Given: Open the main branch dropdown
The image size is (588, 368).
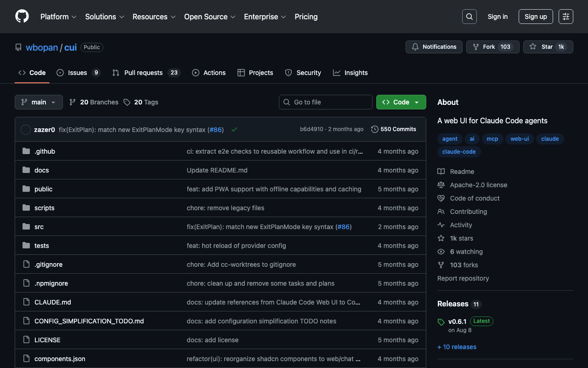Looking at the screenshot, I should 39,102.
